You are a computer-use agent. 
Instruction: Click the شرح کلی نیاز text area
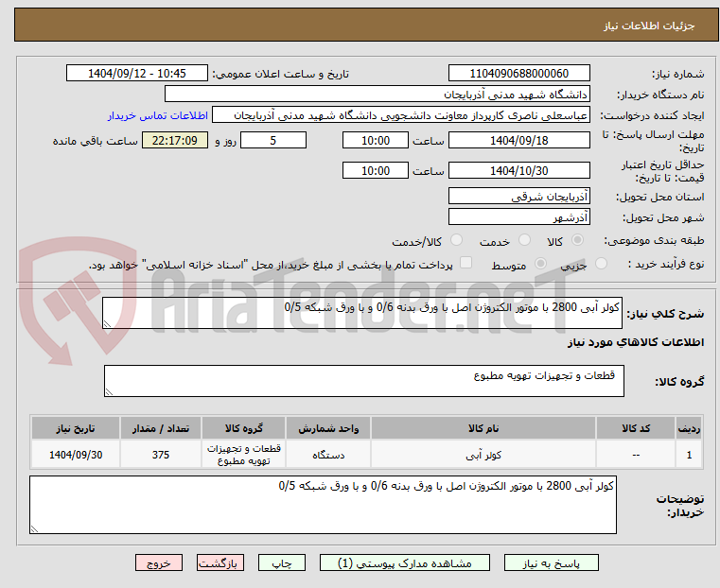pyautogui.click(x=362, y=313)
